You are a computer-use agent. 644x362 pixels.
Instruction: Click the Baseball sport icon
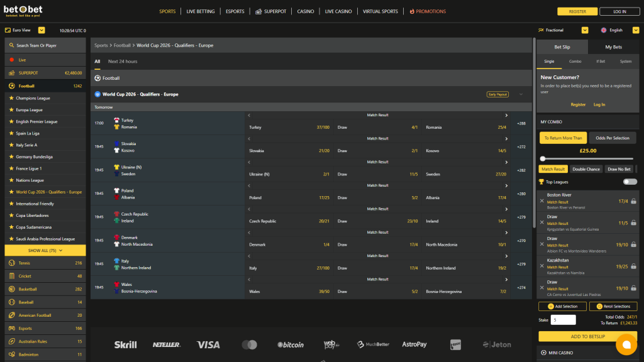12,302
